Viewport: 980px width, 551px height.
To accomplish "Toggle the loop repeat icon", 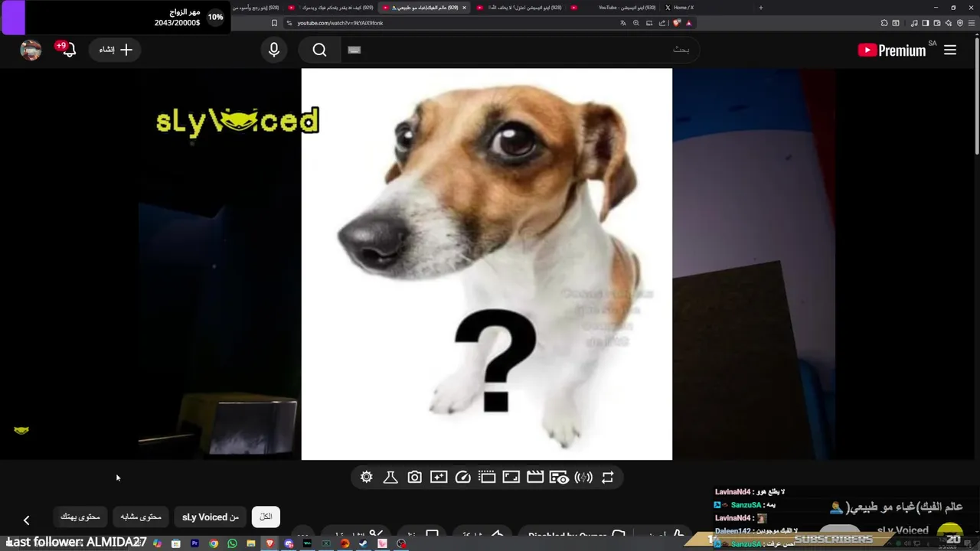I will coord(607,478).
